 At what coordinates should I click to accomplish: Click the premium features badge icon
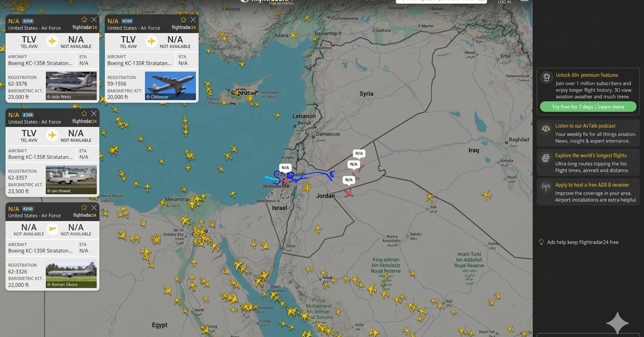tap(546, 78)
